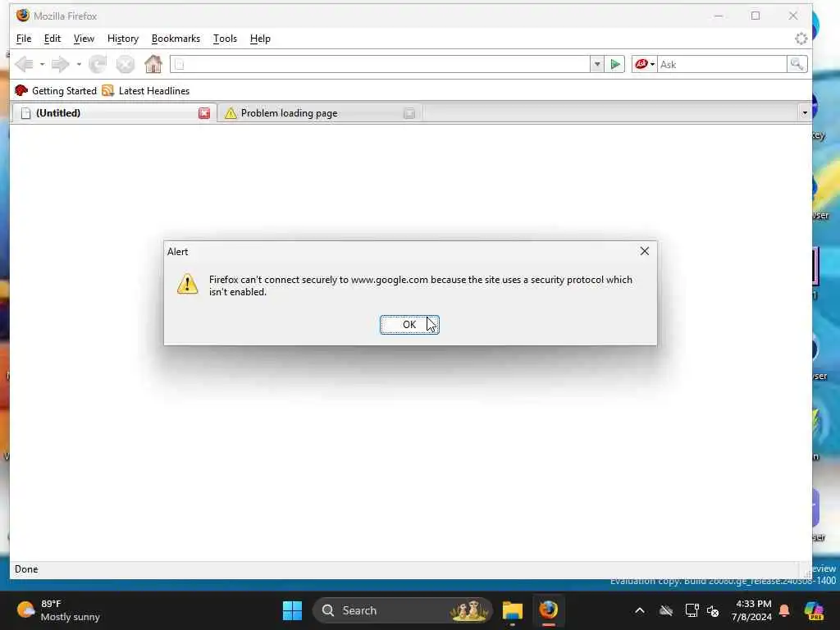The width and height of the screenshot is (840, 630).
Task: Click the Reload page icon
Action: (98, 64)
